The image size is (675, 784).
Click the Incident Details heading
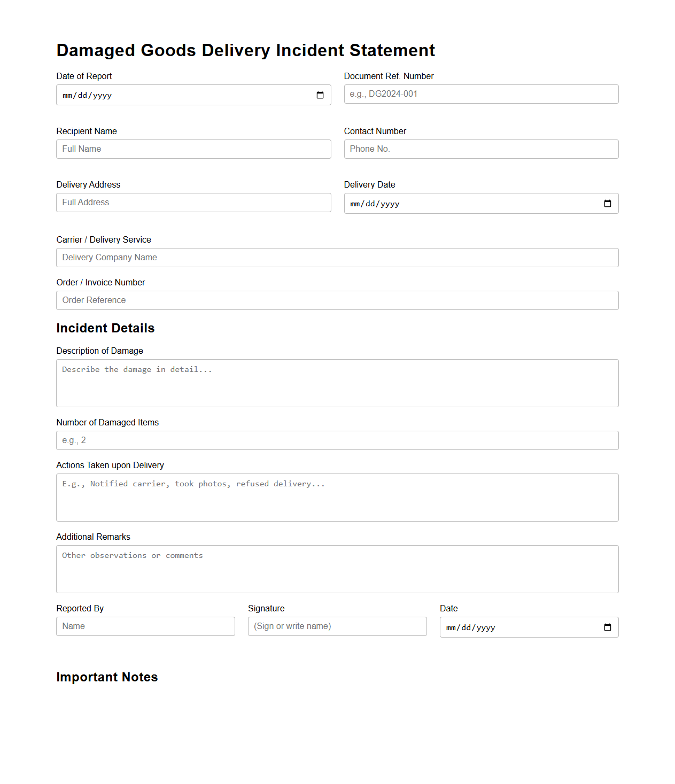pos(105,328)
